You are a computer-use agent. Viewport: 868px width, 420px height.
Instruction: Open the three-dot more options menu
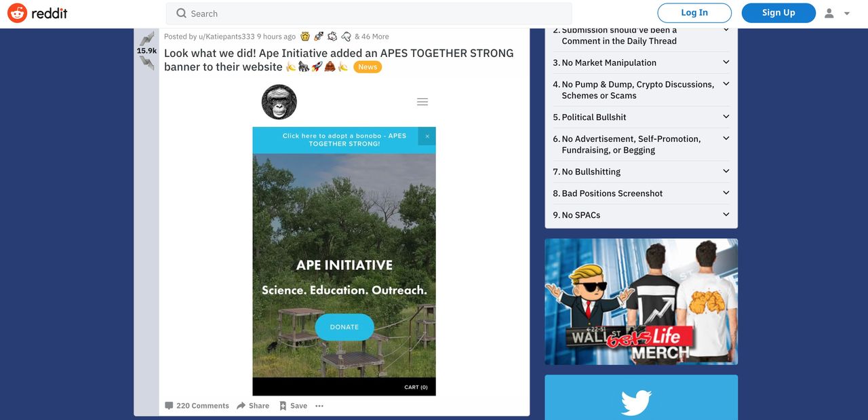pyautogui.click(x=319, y=406)
